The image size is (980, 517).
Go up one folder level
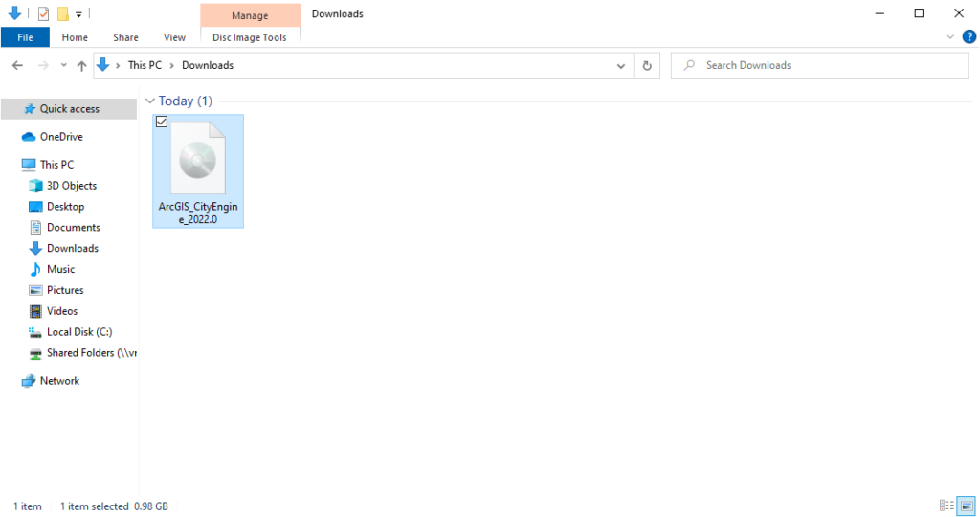pos(82,65)
